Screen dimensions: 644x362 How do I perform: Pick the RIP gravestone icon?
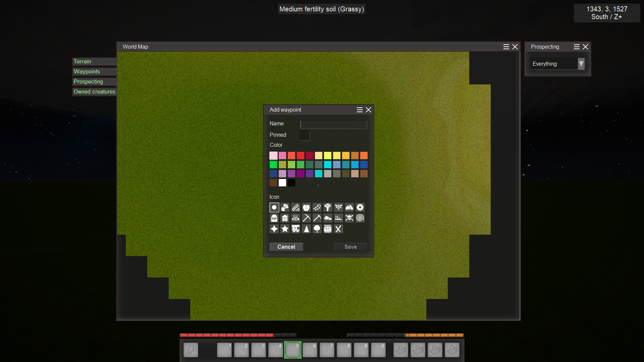[x=274, y=218]
